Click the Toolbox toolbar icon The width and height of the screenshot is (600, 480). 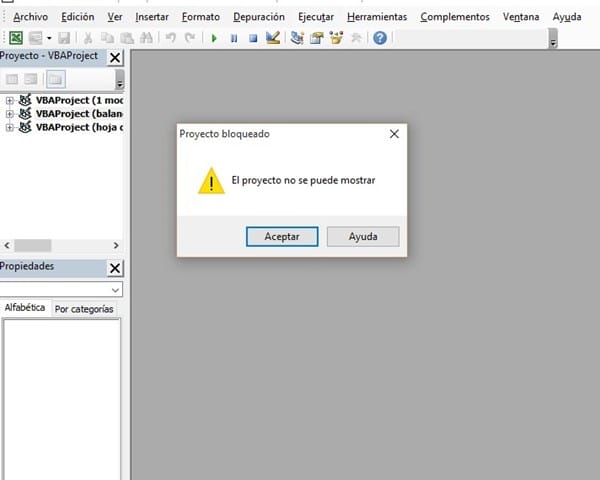pyautogui.click(x=356, y=38)
